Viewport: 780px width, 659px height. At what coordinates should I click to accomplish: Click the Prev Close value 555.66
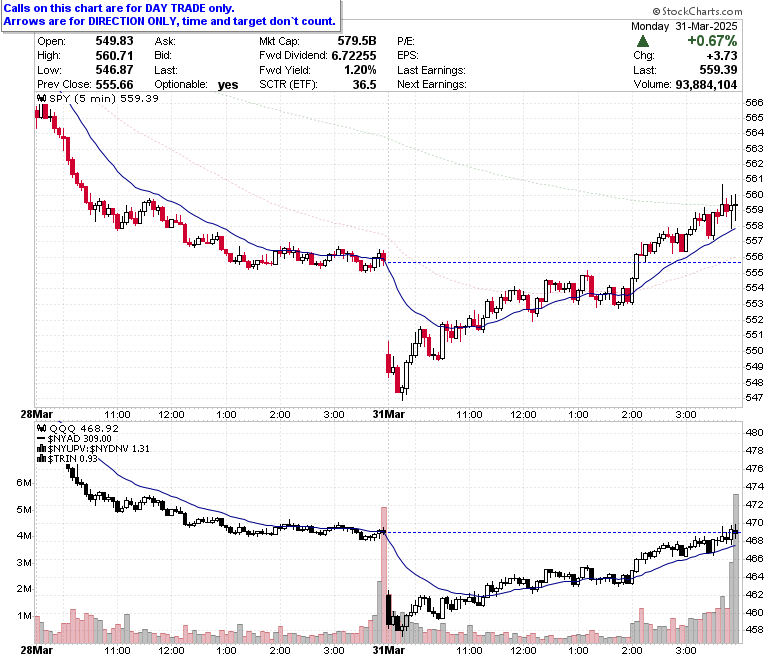pos(114,84)
